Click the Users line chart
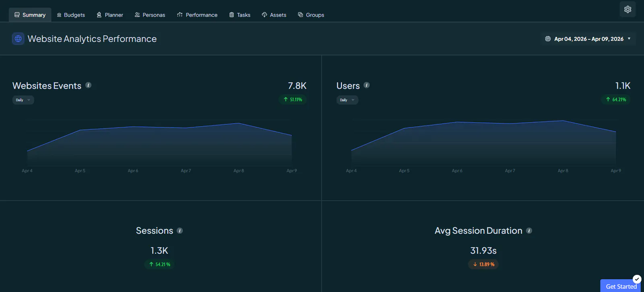The height and width of the screenshot is (292, 644). tap(483, 145)
